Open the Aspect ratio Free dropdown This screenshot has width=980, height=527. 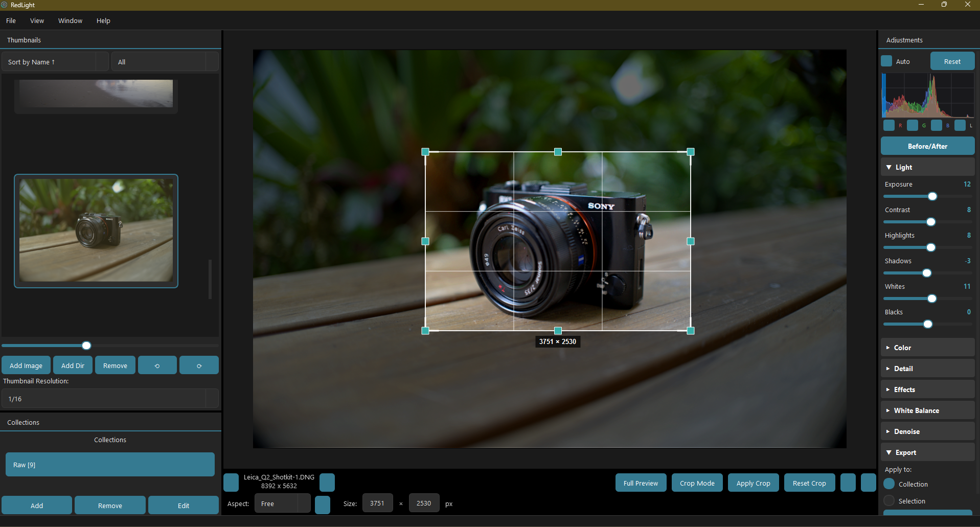(x=282, y=503)
